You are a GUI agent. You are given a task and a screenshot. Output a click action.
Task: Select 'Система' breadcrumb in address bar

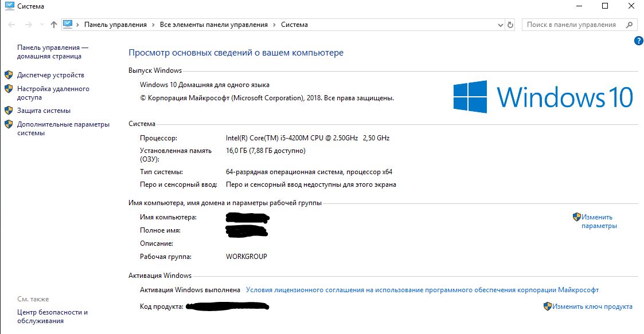tap(294, 25)
